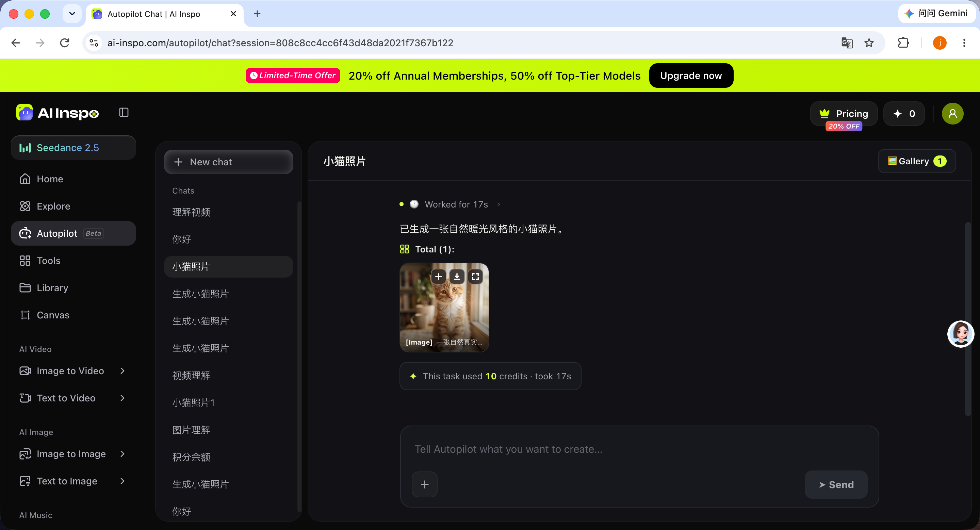Open the 积分余额 chat

click(228, 457)
